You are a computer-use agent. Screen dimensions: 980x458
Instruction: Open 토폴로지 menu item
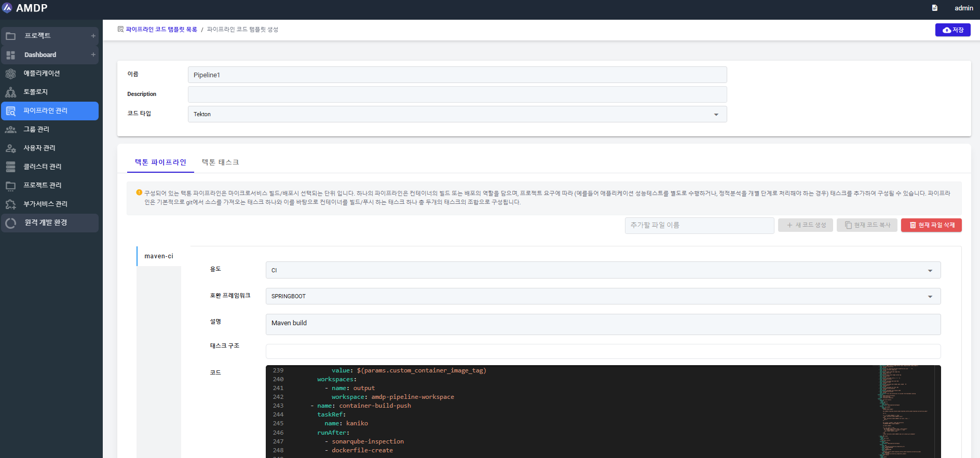click(50, 92)
